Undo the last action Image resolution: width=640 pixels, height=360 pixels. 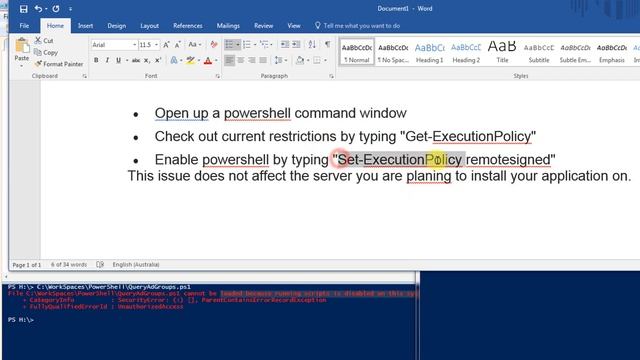click(38, 9)
